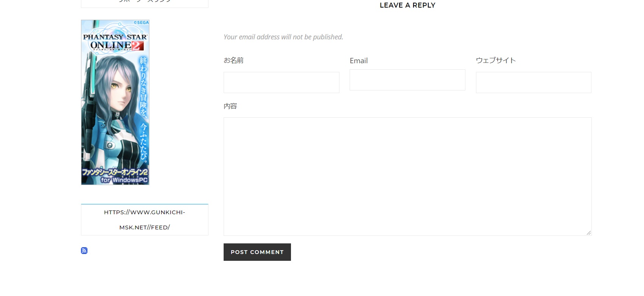The image size is (644, 296).
Task: Select the ウェブサイト website input field
Action: 533,83
